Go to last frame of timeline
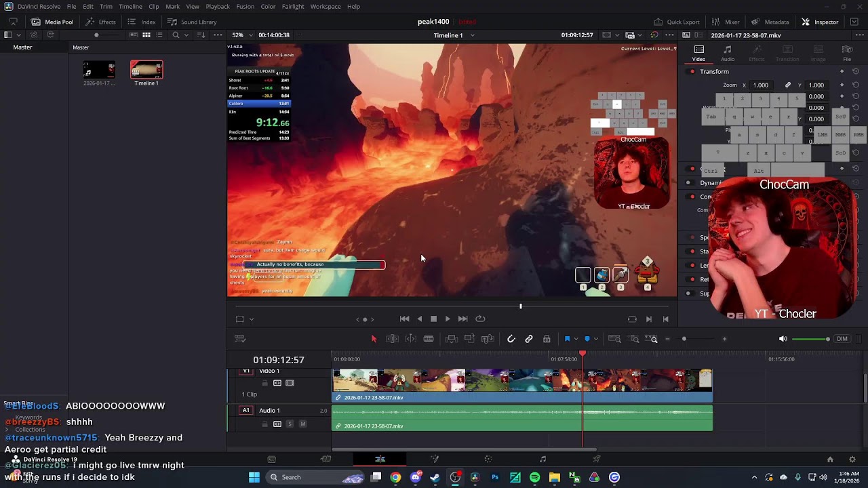 tap(463, 319)
